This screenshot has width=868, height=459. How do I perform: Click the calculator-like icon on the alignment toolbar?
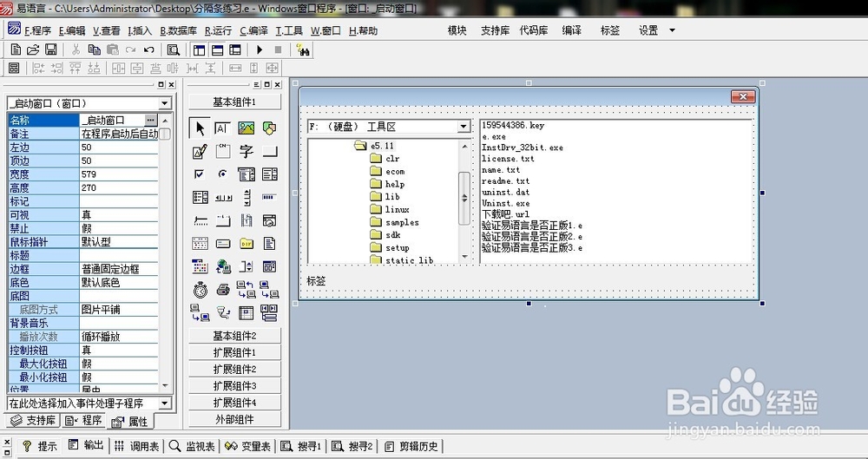click(x=14, y=68)
